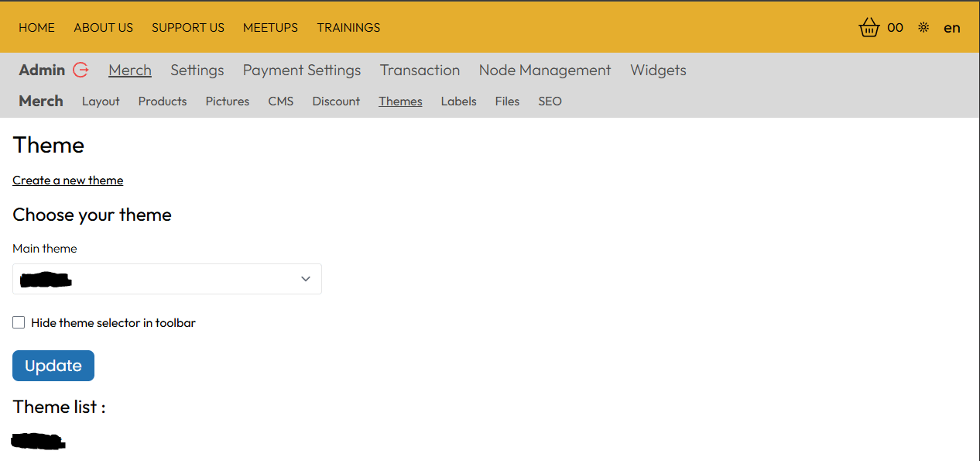Click the Main theme dropdown chevron arrow

[306, 279]
